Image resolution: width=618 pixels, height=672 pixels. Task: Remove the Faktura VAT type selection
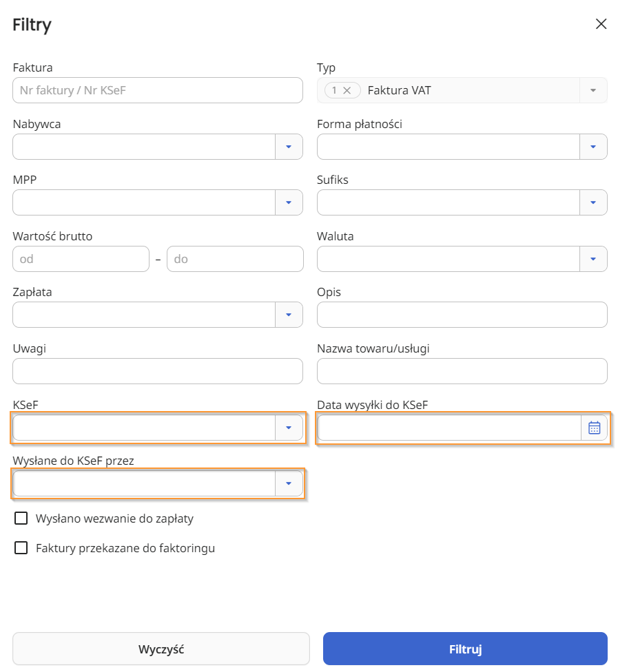coord(347,90)
